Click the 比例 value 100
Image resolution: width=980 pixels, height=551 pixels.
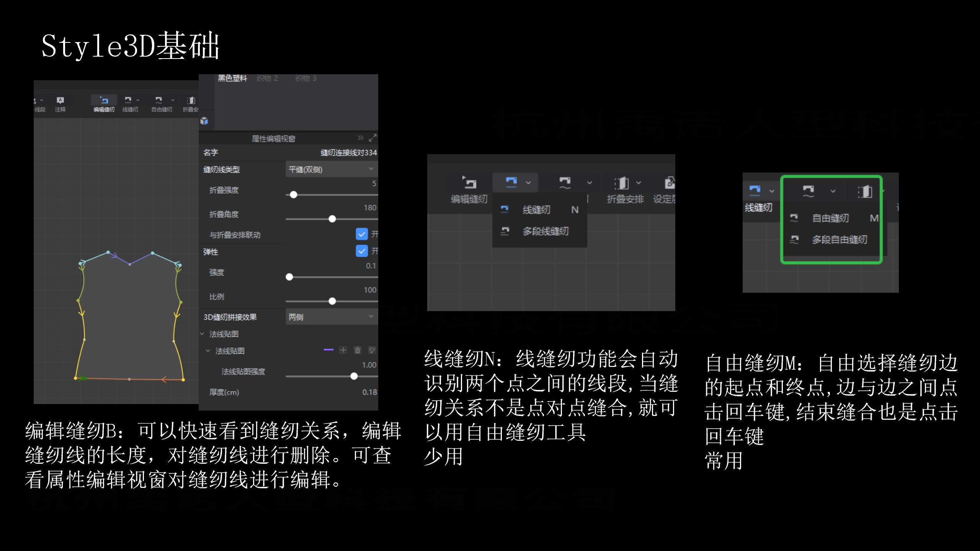[x=370, y=290]
